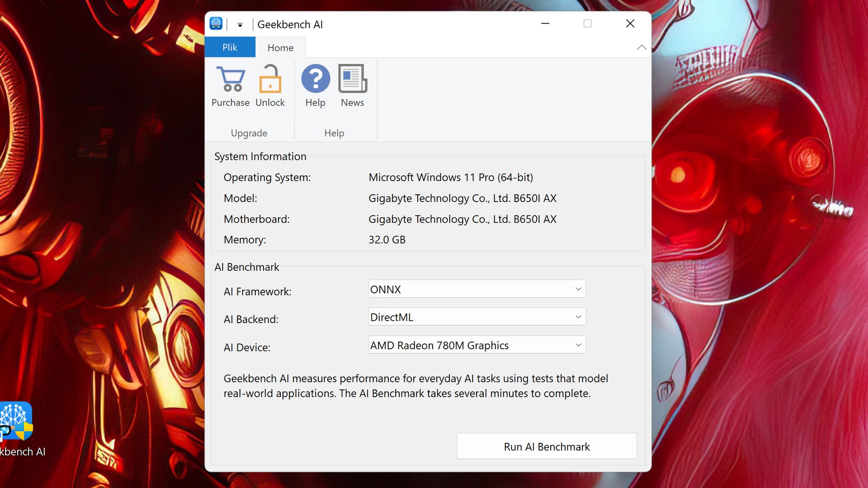This screenshot has height=488, width=868.
Task: Click the AI Framework label
Action: (x=257, y=292)
